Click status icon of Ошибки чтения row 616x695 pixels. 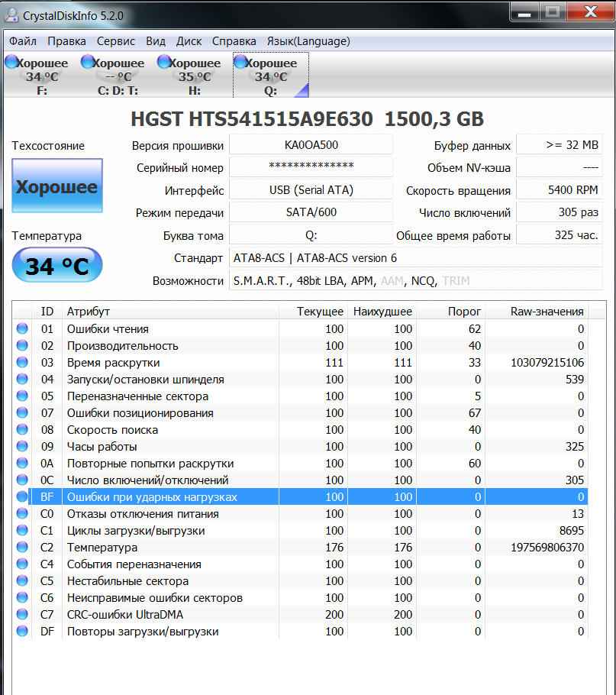pos(22,328)
